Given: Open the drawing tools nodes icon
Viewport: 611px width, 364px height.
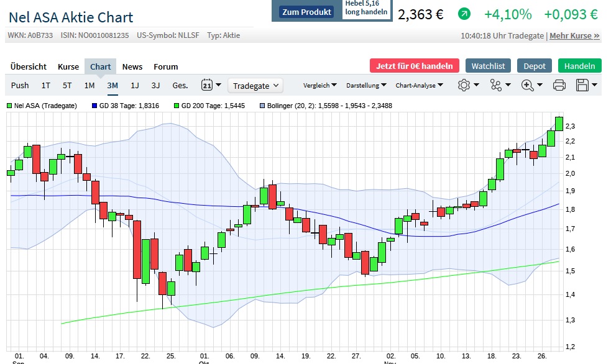Looking at the screenshot, I should 495,85.
